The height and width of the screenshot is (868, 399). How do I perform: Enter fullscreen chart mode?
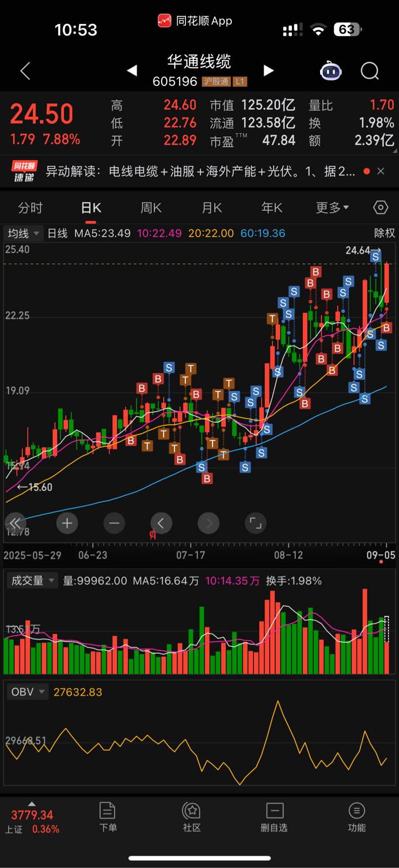coord(256,523)
